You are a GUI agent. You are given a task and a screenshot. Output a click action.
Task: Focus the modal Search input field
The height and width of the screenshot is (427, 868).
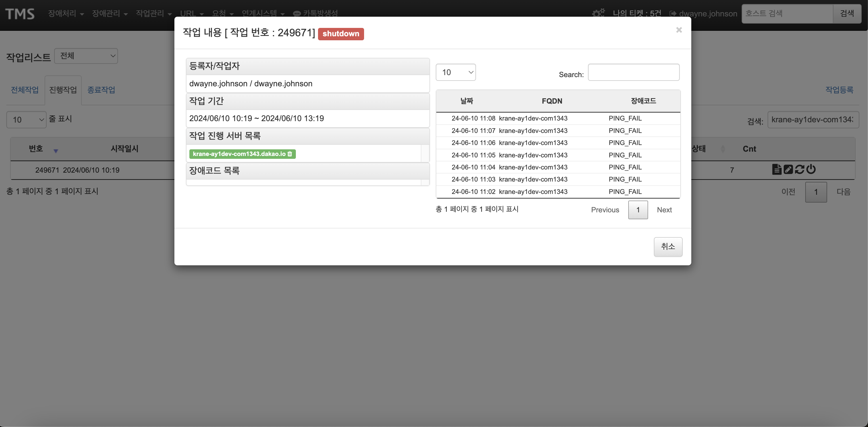click(633, 72)
